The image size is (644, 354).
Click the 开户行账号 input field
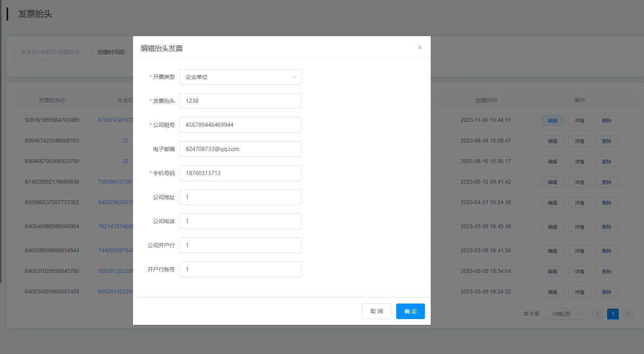click(x=240, y=269)
